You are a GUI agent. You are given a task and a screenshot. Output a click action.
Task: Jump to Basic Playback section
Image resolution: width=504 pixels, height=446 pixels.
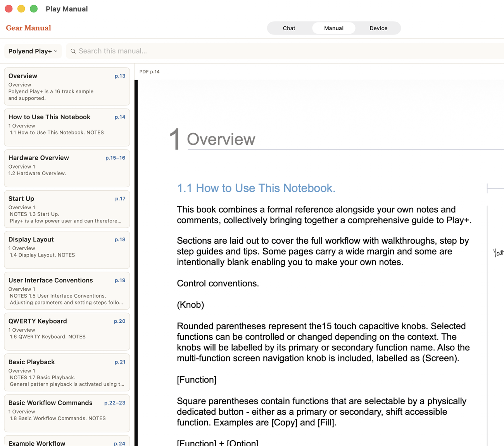[x=67, y=373]
